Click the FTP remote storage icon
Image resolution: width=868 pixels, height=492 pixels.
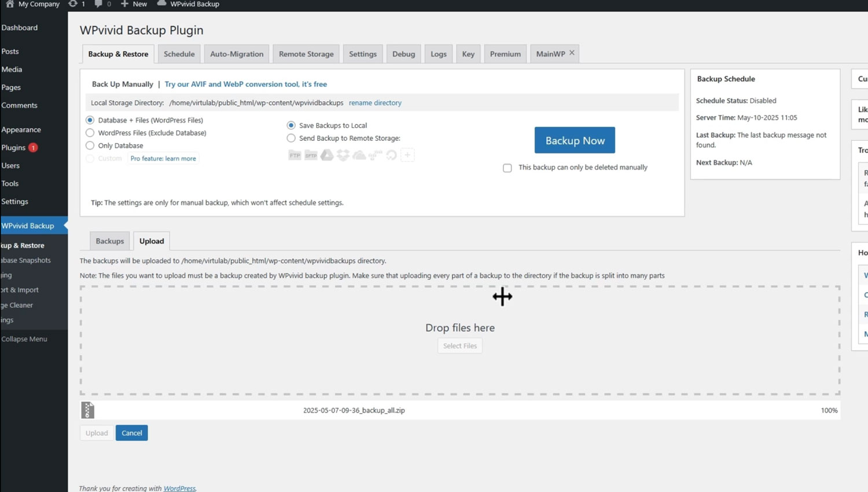tap(295, 155)
